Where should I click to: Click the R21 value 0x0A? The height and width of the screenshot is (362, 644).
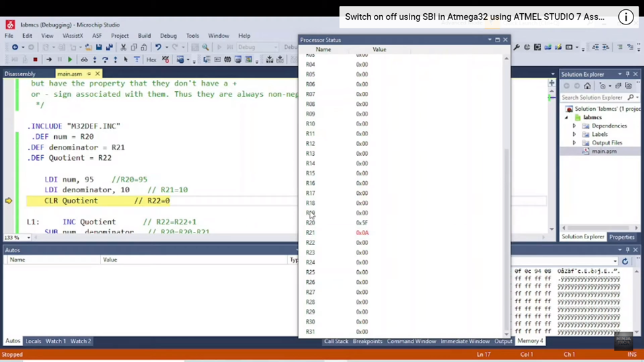(x=362, y=233)
